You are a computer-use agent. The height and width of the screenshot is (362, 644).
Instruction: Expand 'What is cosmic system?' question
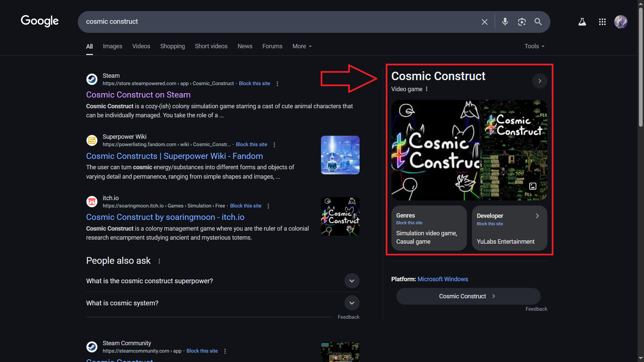(x=352, y=303)
